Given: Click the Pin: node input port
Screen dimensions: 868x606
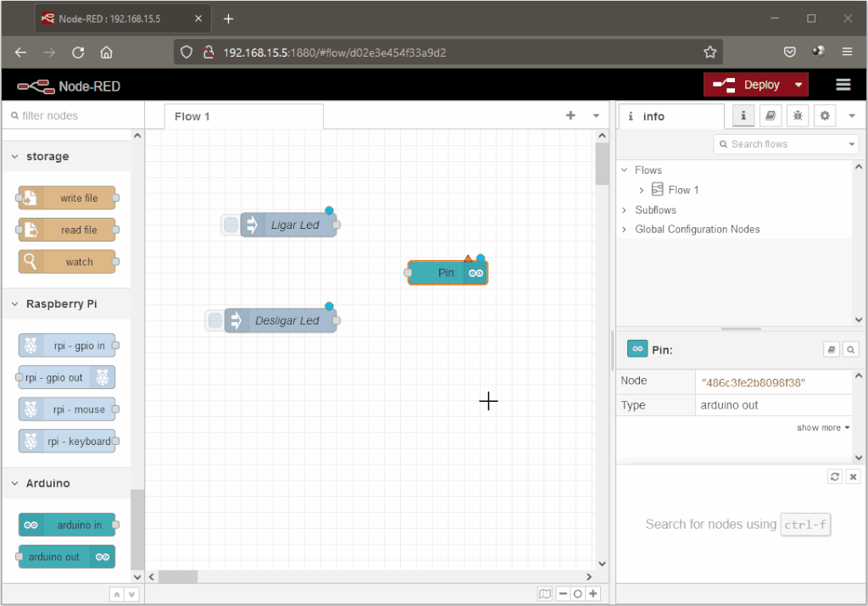Looking at the screenshot, I should 408,273.
